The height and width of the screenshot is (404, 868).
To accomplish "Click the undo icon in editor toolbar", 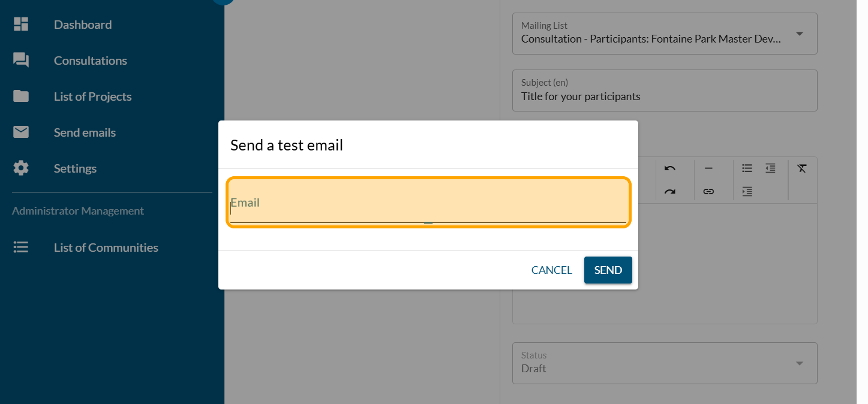I will click(x=670, y=168).
